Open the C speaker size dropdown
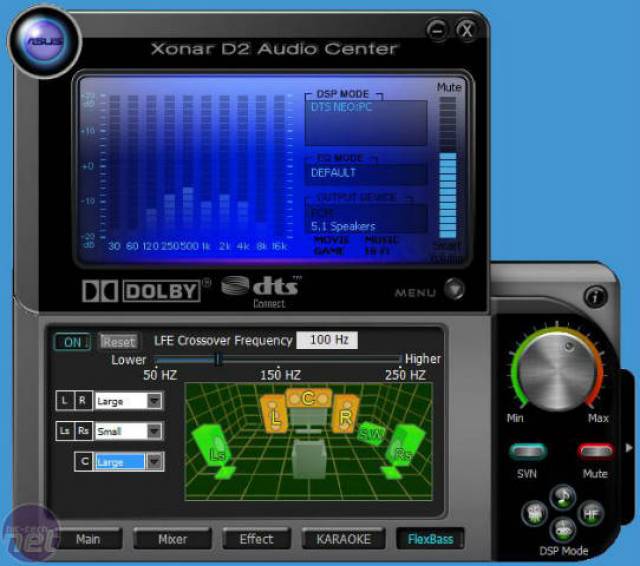 point(154,461)
